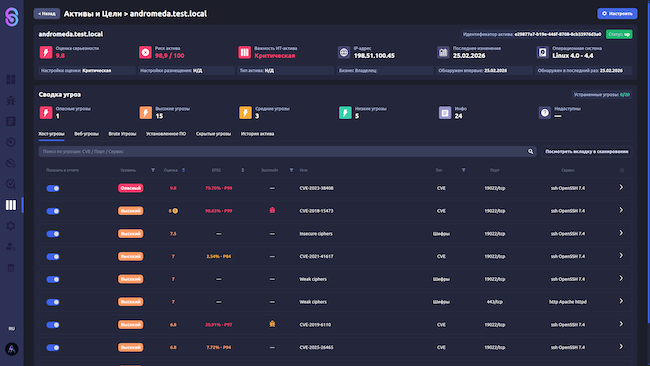
Task: Click the IP-адрес globe icon
Action: (x=344, y=52)
